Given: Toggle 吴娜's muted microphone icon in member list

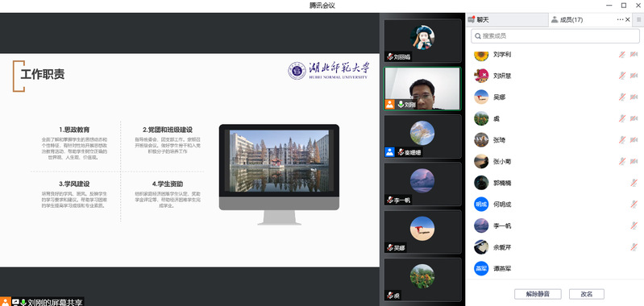Looking at the screenshot, I should (622, 97).
